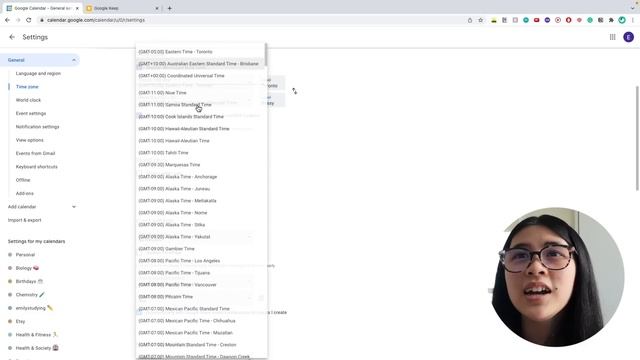Open the Google apps grid icon

point(612,37)
